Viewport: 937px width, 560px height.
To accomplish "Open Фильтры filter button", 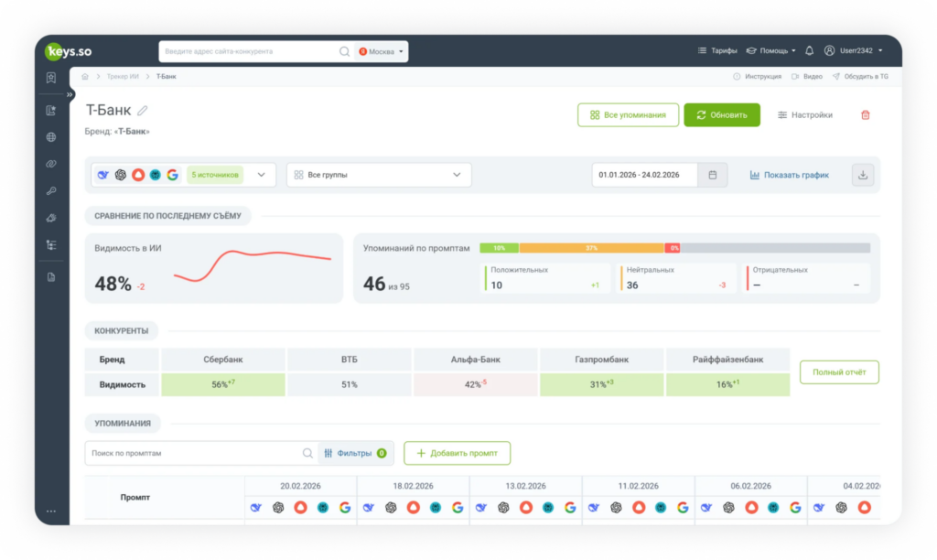I will coord(356,453).
